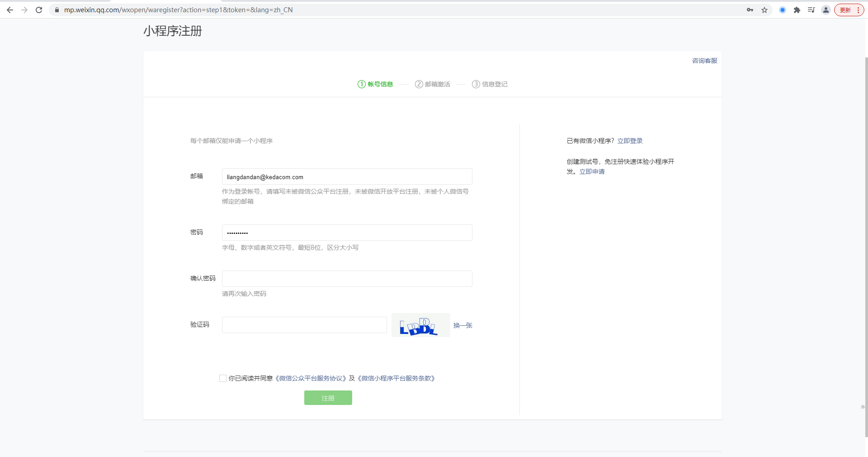Click hint 请再次输入密码
The width and height of the screenshot is (868, 457).
244,294
